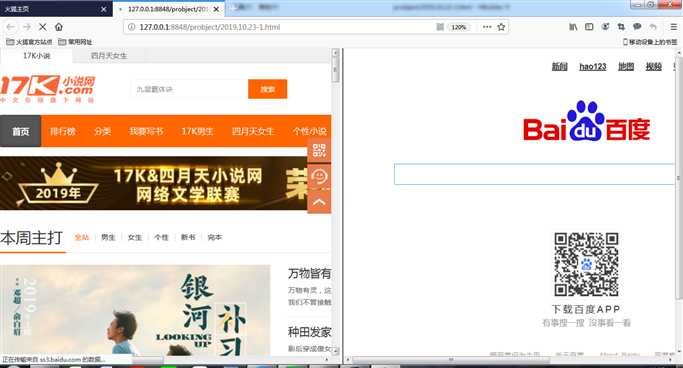Open the 银河补习 Looking Up poster image
This screenshot has height=368, width=683.
click(x=135, y=310)
